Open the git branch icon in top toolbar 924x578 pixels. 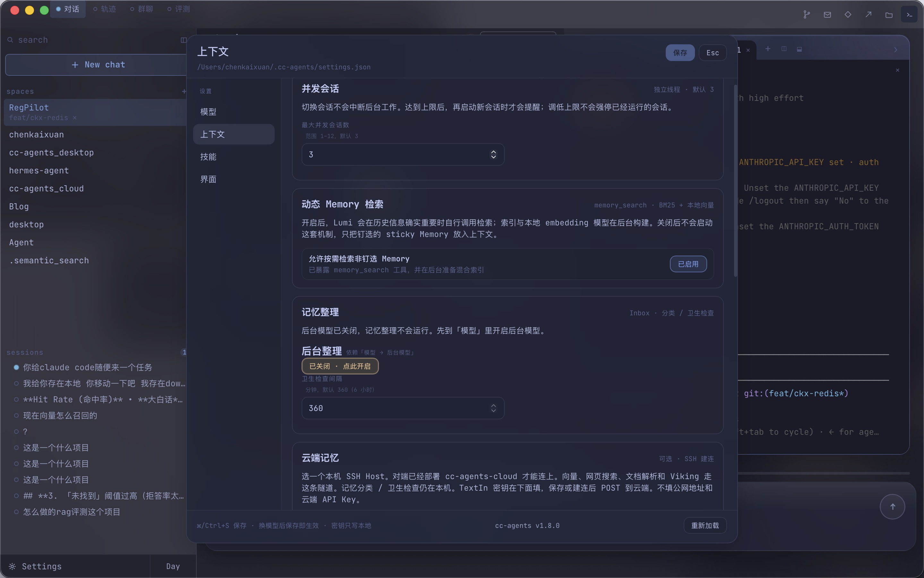pos(806,14)
